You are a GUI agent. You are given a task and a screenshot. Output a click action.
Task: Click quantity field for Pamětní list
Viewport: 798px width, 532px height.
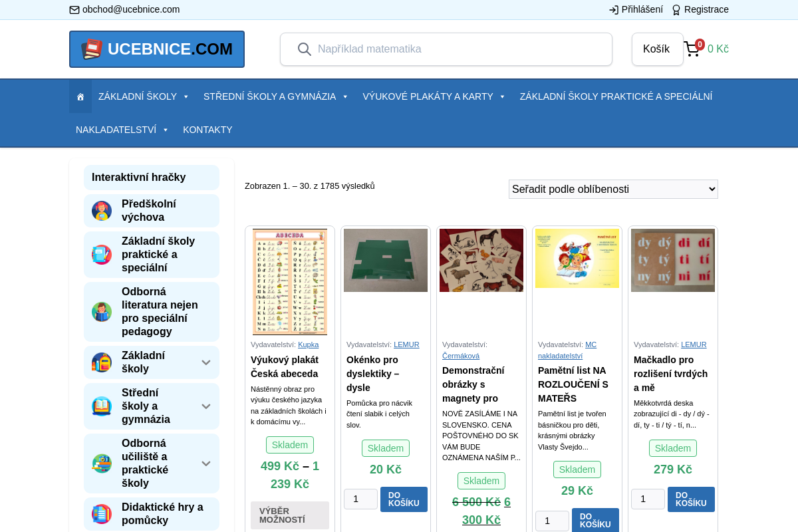pos(552,521)
